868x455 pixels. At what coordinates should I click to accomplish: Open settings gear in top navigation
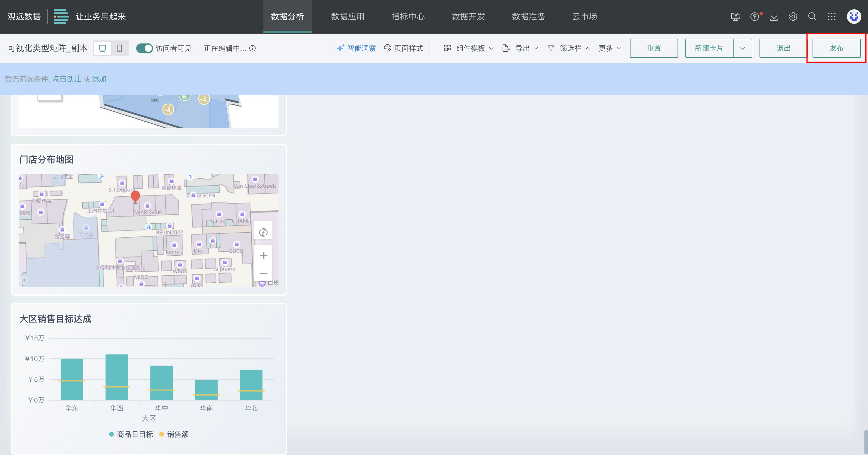(793, 17)
